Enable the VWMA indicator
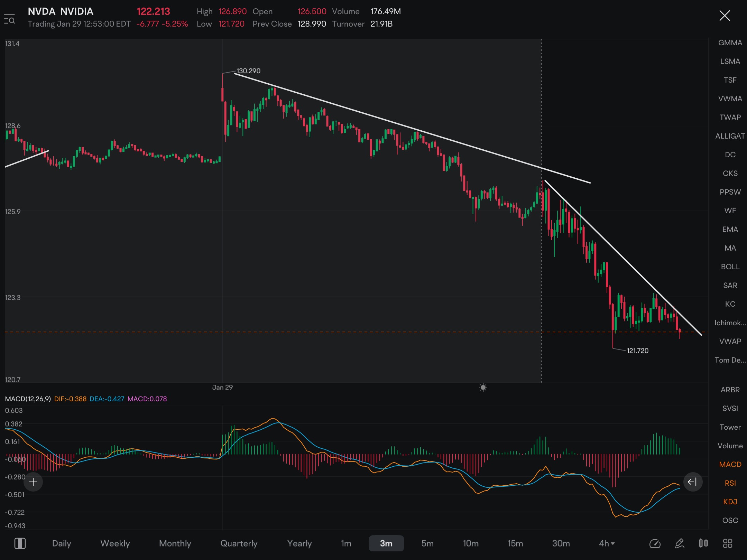 click(730, 99)
